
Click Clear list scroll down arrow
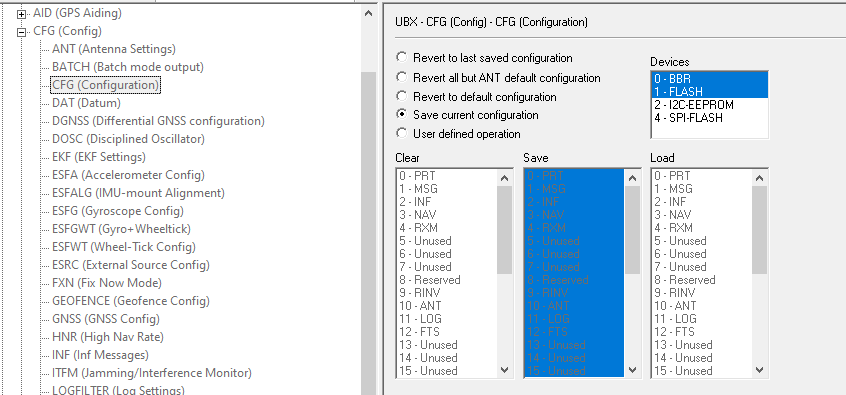pos(504,370)
